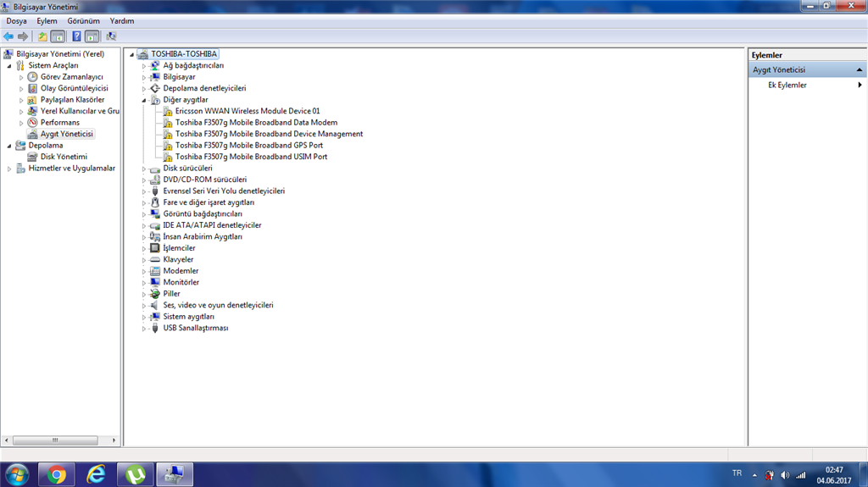Image resolution: width=868 pixels, height=487 pixels.
Task: Open the Görünüm menu
Action: click(x=84, y=21)
